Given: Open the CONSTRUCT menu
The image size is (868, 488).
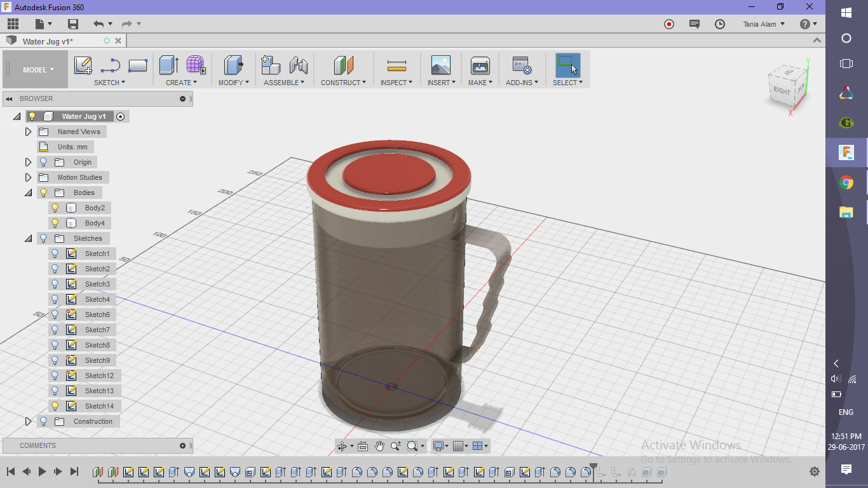Looking at the screenshot, I should pos(343,83).
